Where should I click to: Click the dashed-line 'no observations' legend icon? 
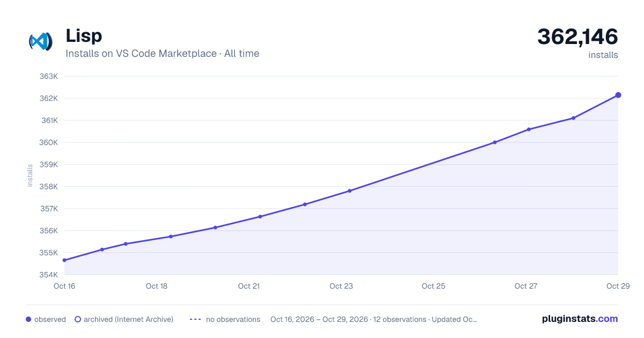pyautogui.click(x=195, y=319)
